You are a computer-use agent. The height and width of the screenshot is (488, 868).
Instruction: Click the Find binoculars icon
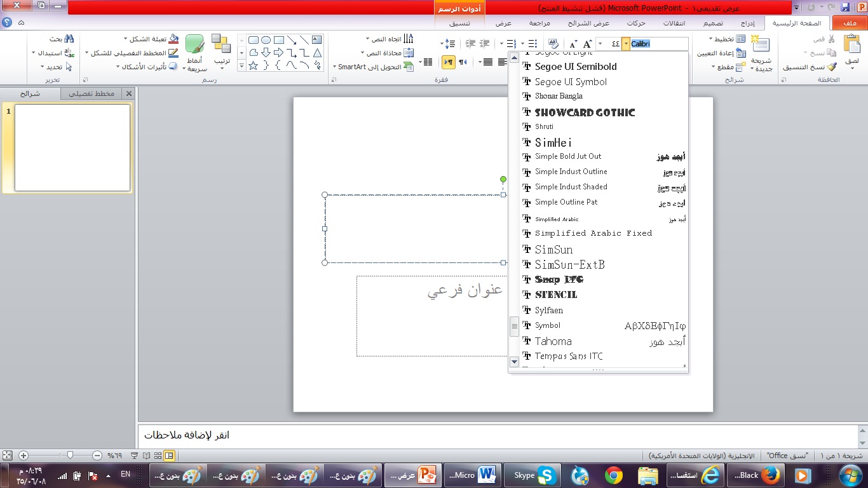click(x=69, y=39)
